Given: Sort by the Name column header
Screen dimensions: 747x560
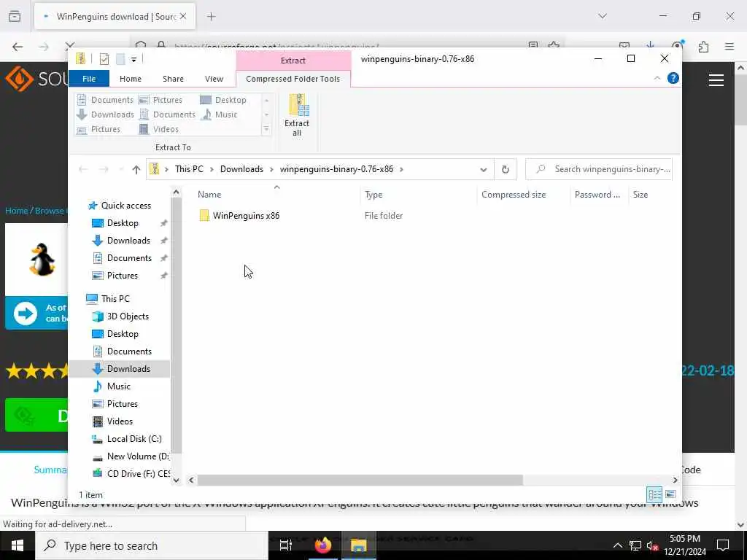Looking at the screenshot, I should tap(209, 194).
